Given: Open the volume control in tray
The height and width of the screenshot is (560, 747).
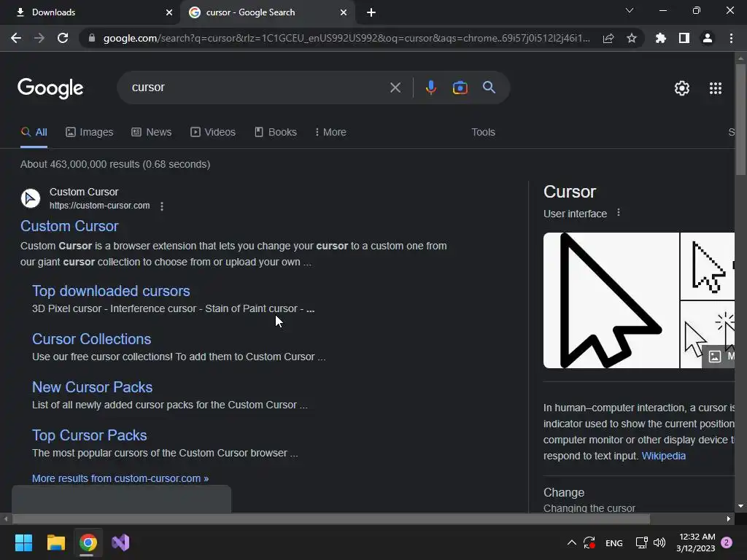Looking at the screenshot, I should [659, 542].
